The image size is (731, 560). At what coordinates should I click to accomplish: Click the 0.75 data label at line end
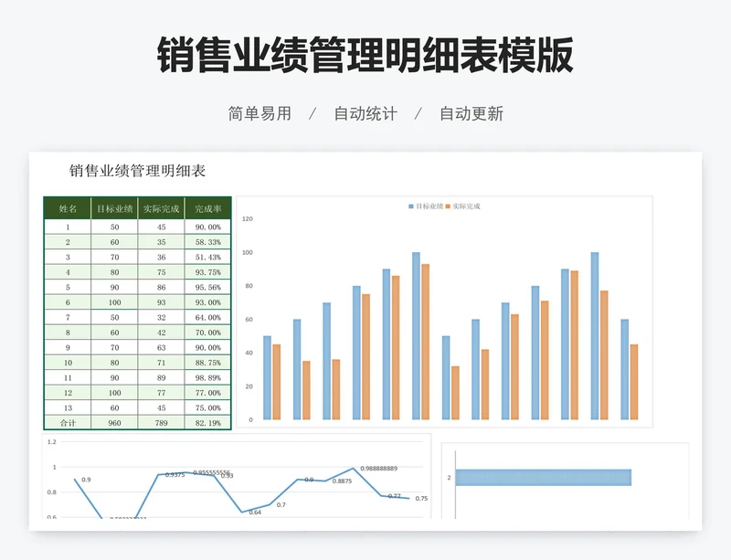point(421,498)
